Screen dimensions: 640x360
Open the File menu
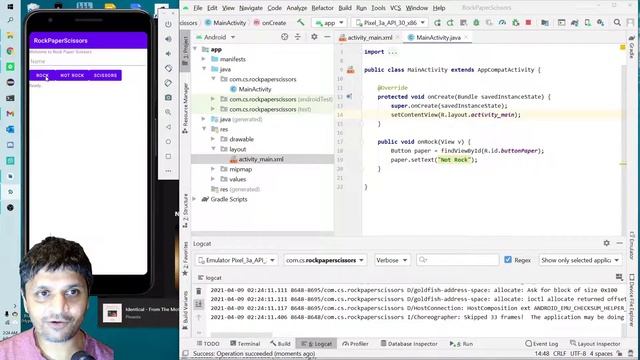198,8
